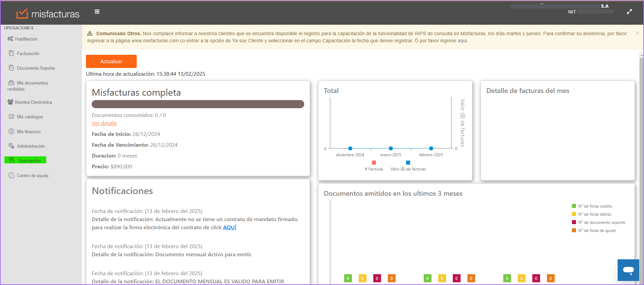The height and width of the screenshot is (285, 644).
Task: Click the warning triangle icon in banner
Action: (90, 33)
